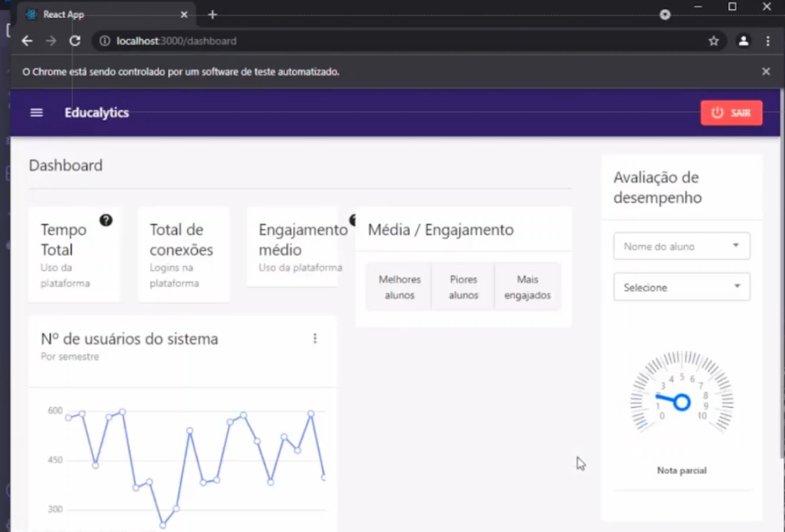785x532 pixels.
Task: Close the React App tab
Action: click(184, 15)
